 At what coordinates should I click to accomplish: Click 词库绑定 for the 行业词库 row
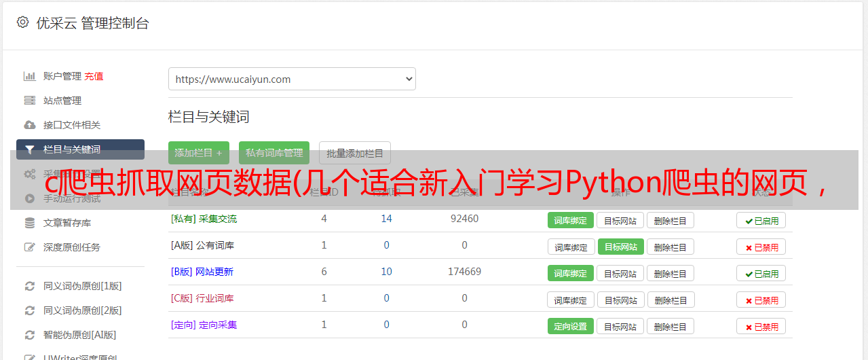tap(571, 300)
